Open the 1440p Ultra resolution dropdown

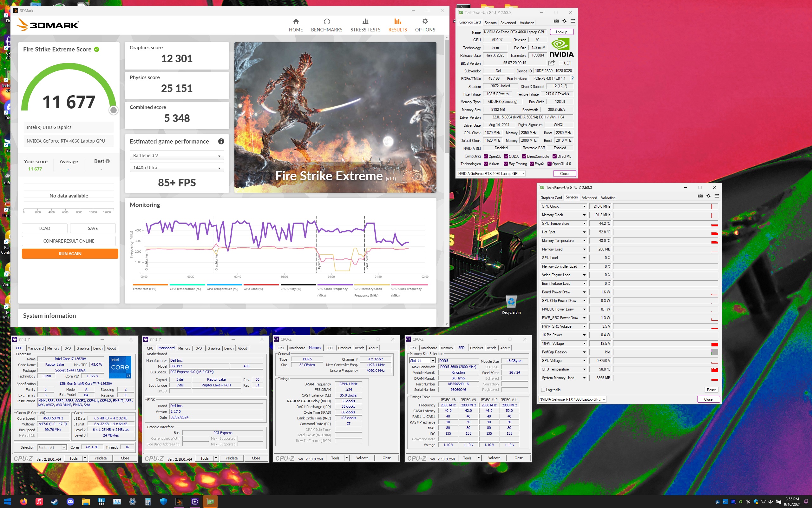(x=177, y=168)
